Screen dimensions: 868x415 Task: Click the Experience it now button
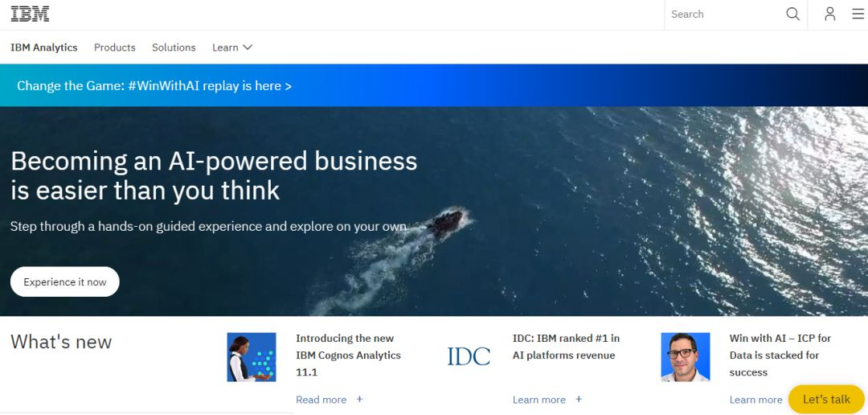coord(65,282)
